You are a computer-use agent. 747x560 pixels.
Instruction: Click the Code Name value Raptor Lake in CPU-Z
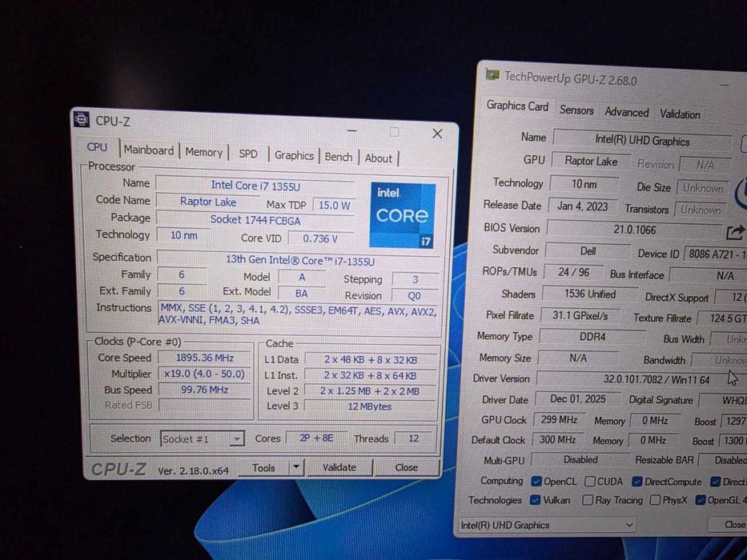pyautogui.click(x=207, y=202)
